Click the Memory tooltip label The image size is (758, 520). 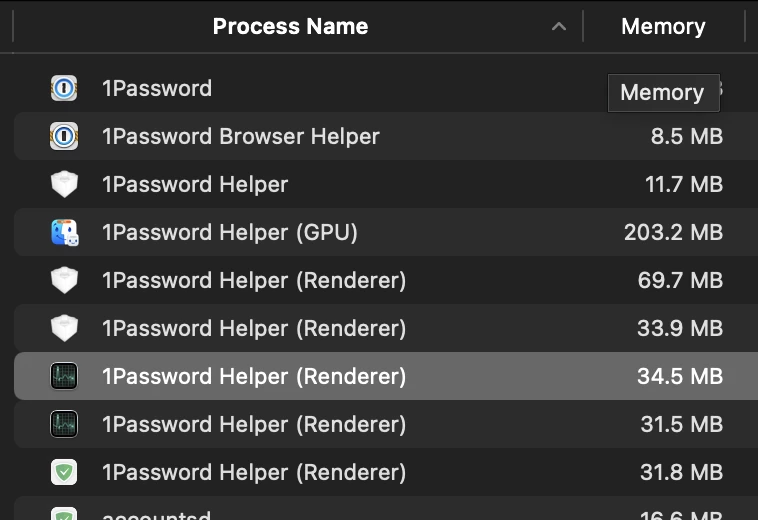[663, 93]
